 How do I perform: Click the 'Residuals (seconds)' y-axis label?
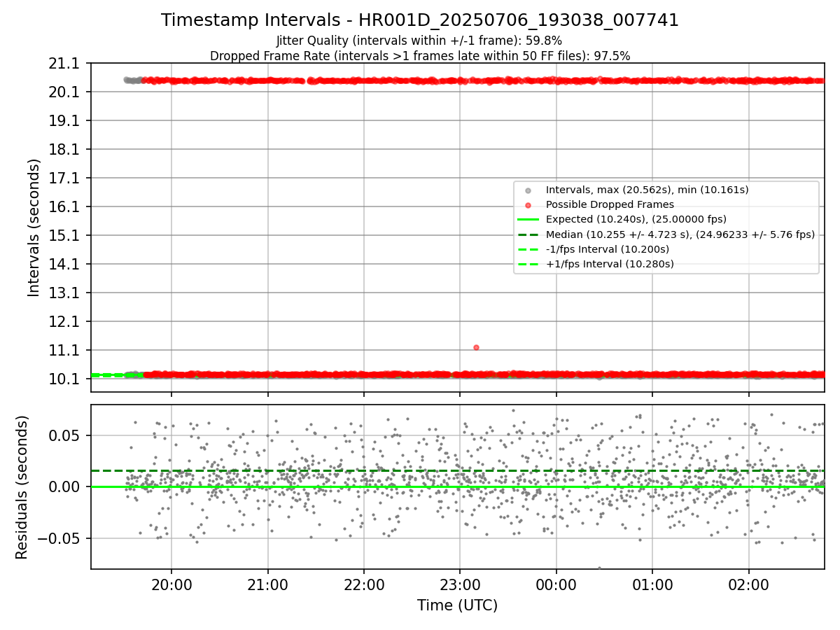tap(22, 487)
